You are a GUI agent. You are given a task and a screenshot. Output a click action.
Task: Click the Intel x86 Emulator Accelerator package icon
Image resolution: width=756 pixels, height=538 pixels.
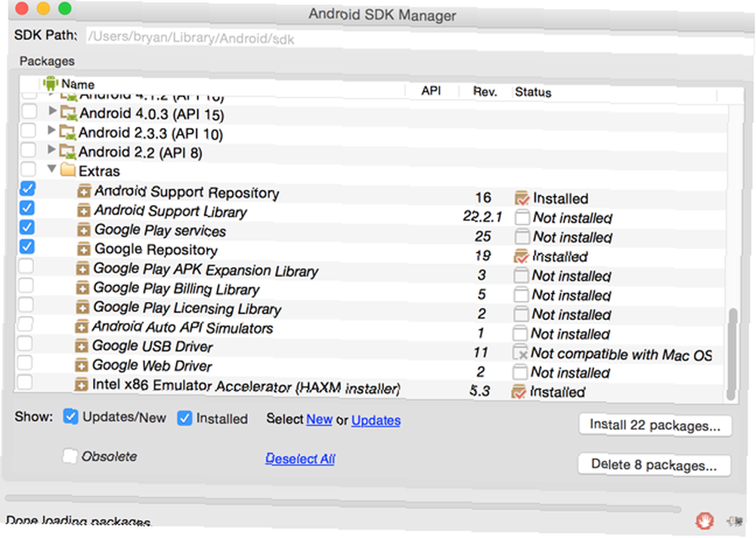tap(81, 384)
